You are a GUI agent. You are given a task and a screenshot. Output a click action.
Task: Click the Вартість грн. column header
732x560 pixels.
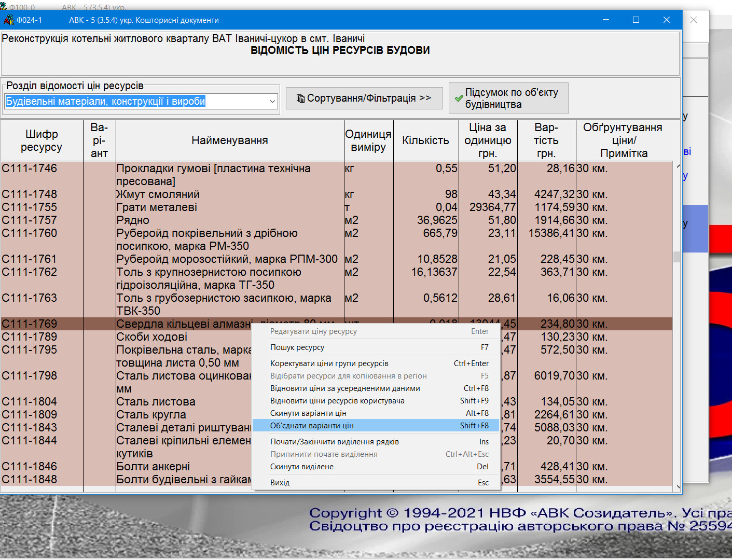tap(546, 141)
